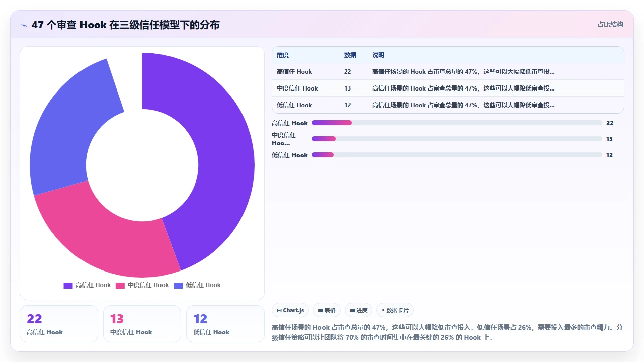The height and width of the screenshot is (362, 644).
Task: Click progress bar value 22
Action: coord(610,123)
